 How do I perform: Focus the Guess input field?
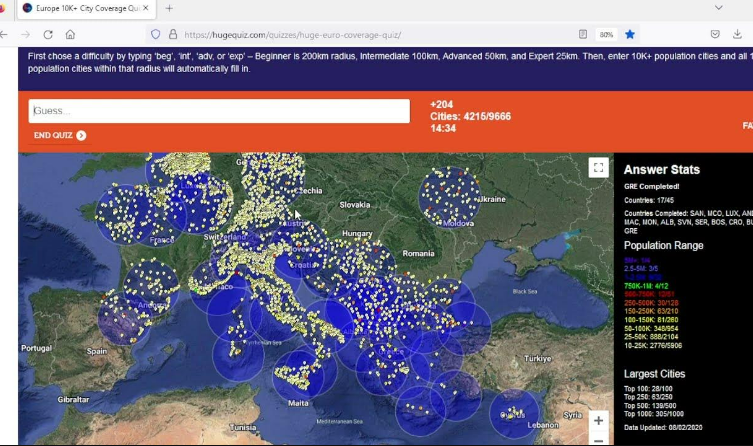[219, 111]
